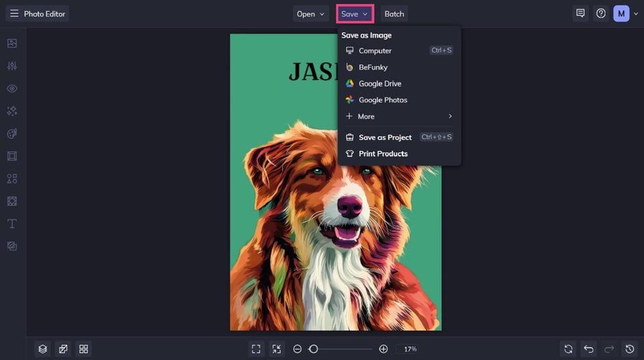This screenshot has height=360, width=644.
Task: Open the help question mark icon
Action: click(601, 14)
